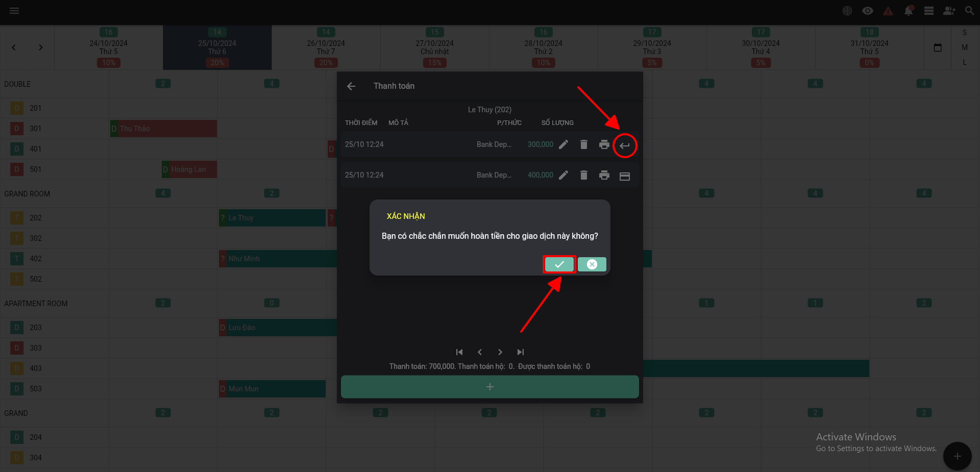Click the card icon for 400,000 payment

(625, 176)
